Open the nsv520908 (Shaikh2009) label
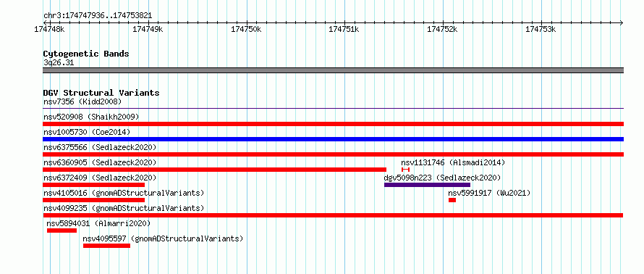Image resolution: width=644 pixels, height=274 pixels. point(91,117)
